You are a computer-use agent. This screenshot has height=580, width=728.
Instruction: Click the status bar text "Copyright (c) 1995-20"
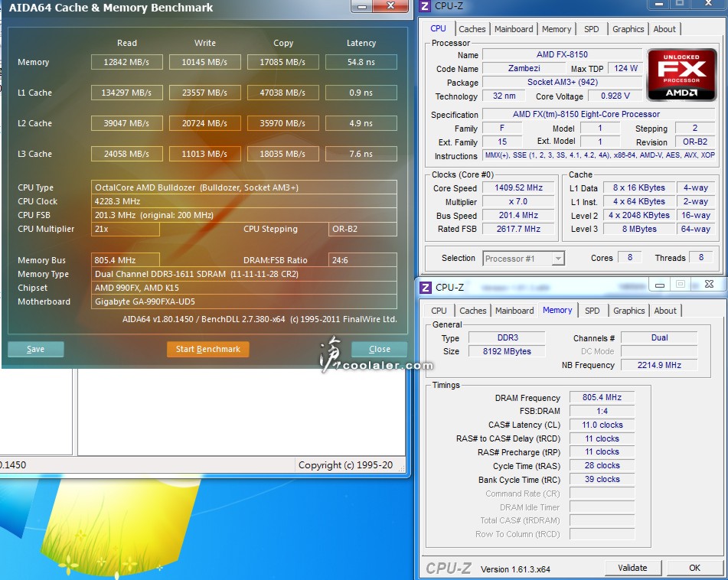345,465
